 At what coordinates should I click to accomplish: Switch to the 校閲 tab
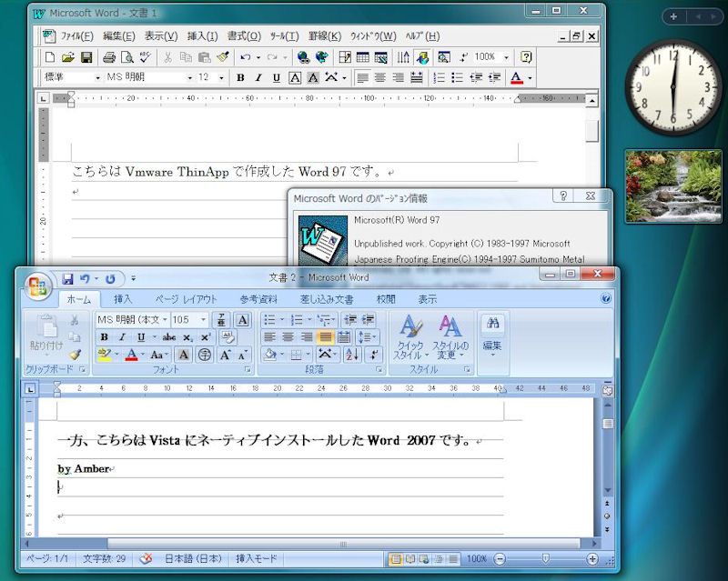click(386, 299)
